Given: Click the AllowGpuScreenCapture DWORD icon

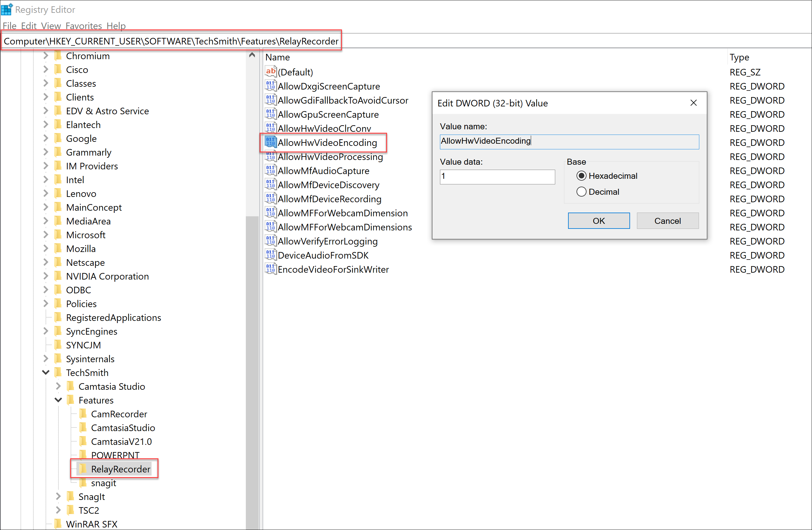Looking at the screenshot, I should [x=271, y=114].
